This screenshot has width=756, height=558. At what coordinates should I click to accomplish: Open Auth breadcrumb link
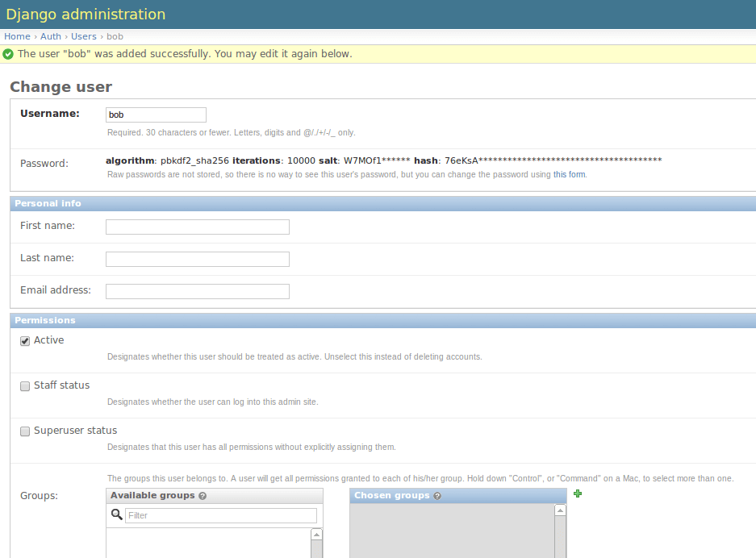point(51,36)
